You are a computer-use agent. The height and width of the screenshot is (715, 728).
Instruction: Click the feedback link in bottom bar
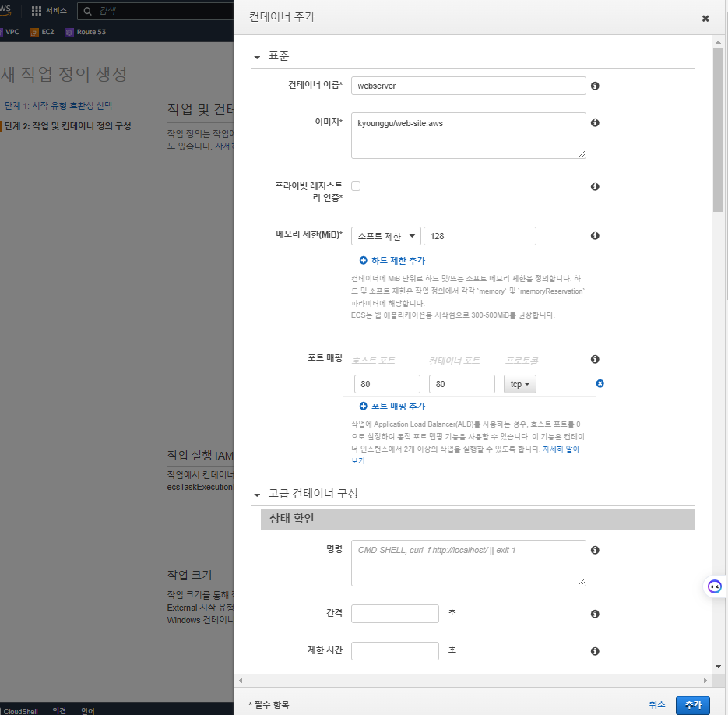[x=59, y=711]
